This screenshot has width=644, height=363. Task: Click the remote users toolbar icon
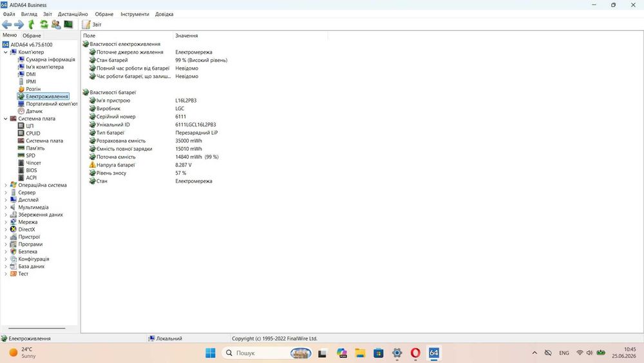(56, 25)
